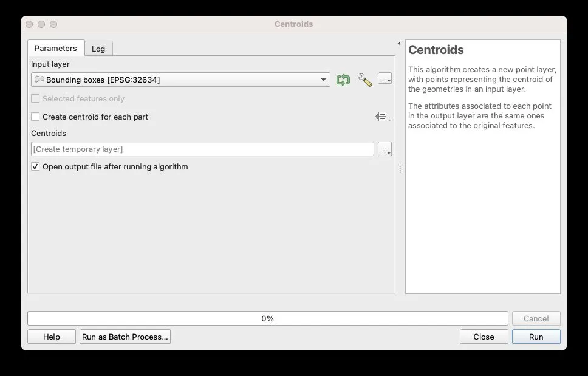The height and width of the screenshot is (376, 588).
Task: Click Run as Batch Process button
Action: (x=125, y=337)
